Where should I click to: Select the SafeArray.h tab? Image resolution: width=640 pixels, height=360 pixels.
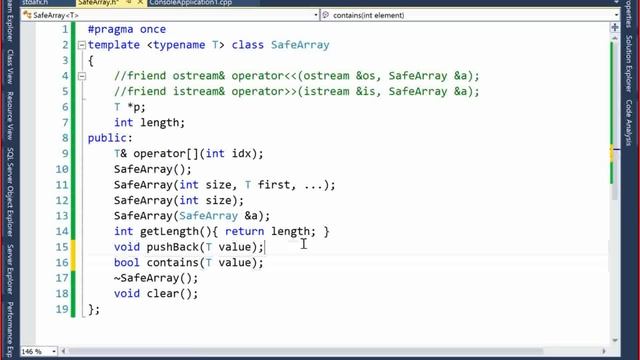(98, 2)
